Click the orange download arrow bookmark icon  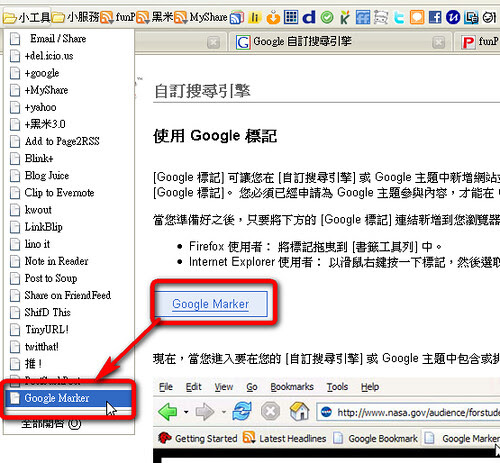pyautogui.click(x=273, y=17)
